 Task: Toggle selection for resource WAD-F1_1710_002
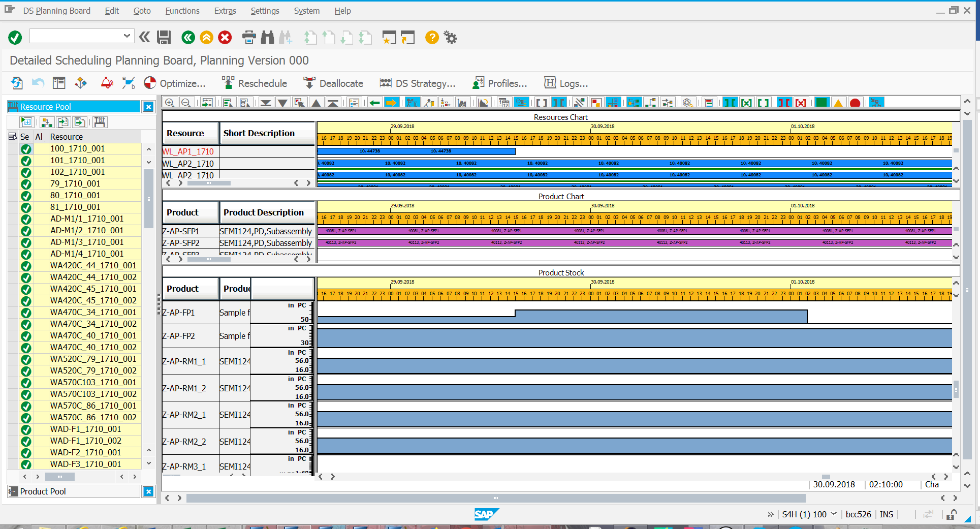coord(26,441)
